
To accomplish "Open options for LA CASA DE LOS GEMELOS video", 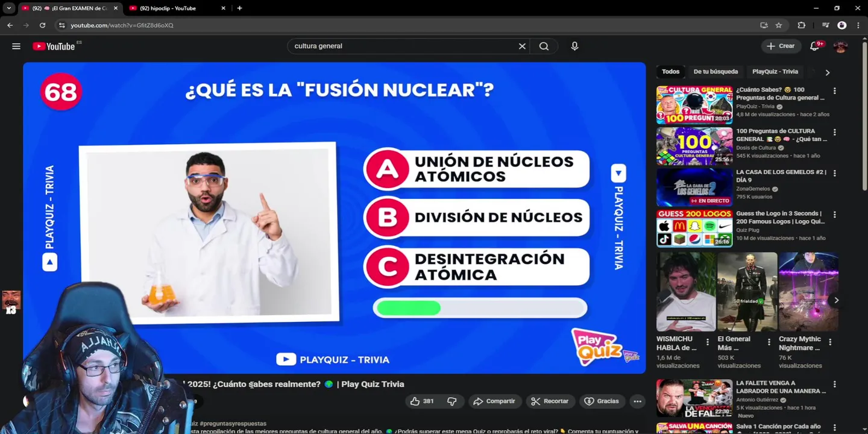I will pos(834,173).
